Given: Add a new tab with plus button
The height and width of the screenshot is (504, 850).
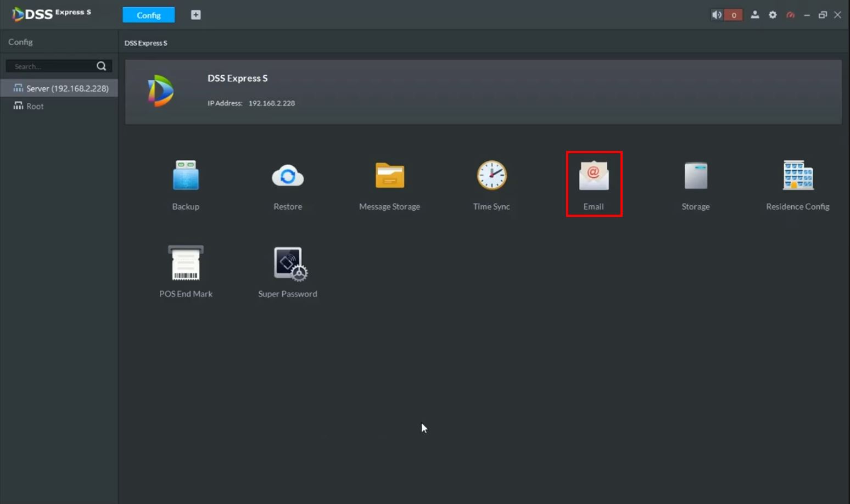Looking at the screenshot, I should point(195,15).
